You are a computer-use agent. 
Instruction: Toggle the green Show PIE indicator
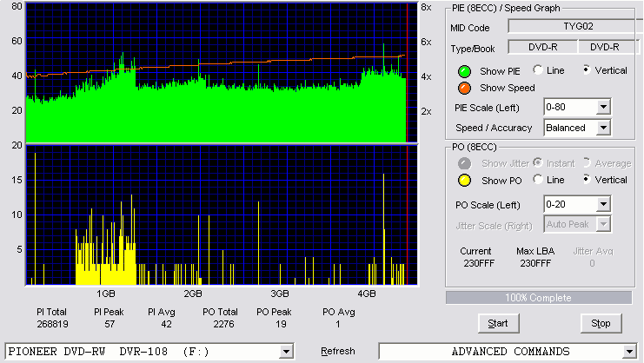(464, 71)
